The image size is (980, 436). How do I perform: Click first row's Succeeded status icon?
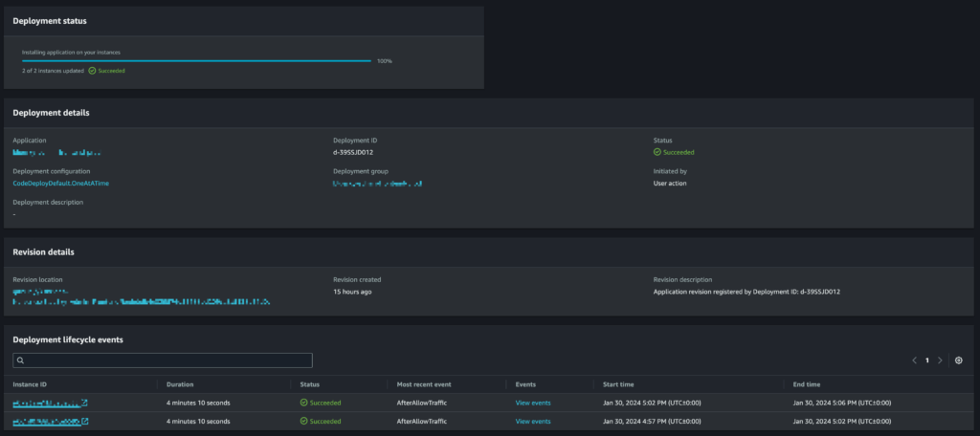(303, 403)
